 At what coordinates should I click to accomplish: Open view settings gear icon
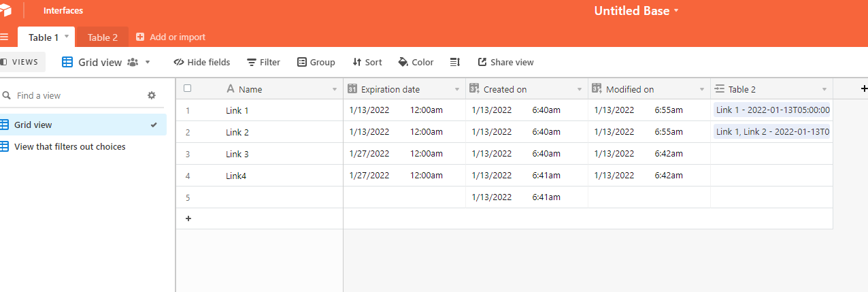point(152,95)
